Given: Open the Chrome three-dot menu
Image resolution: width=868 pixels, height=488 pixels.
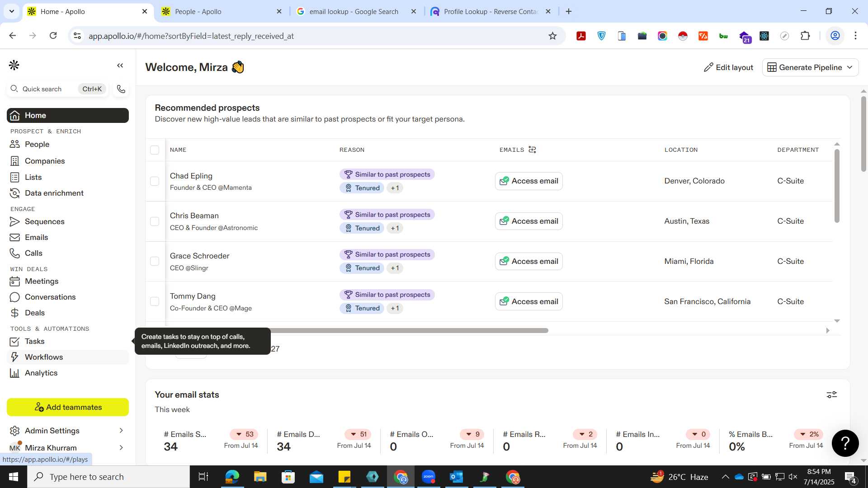Looking at the screenshot, I should click(x=855, y=36).
